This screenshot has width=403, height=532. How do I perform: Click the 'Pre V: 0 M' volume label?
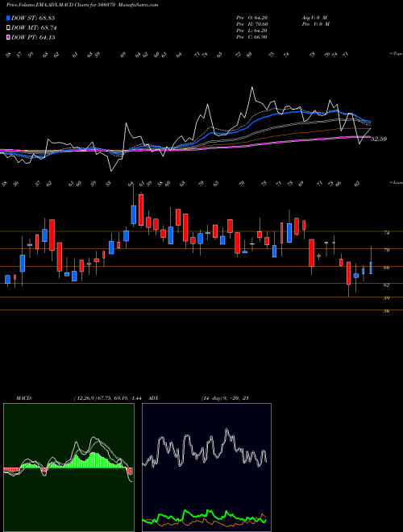click(x=317, y=24)
